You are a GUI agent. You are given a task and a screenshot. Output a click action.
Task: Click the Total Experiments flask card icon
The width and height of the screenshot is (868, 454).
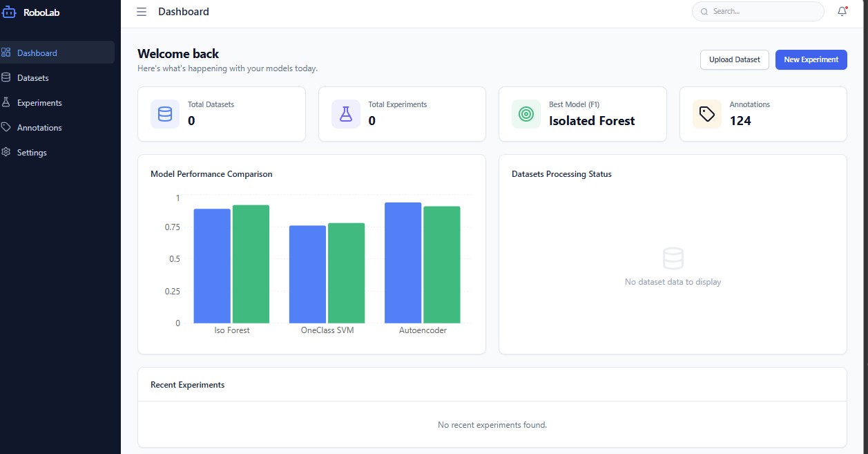[346, 114]
